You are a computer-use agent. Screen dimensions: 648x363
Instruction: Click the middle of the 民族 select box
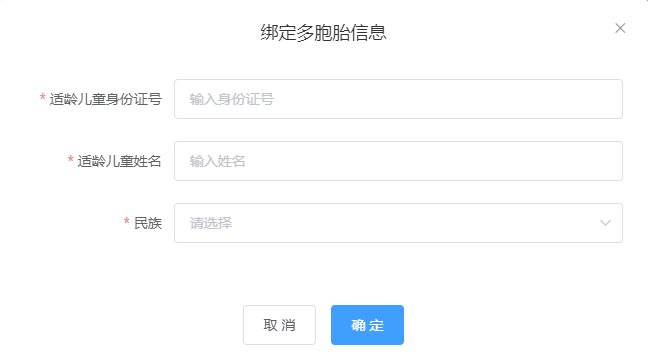tap(398, 223)
